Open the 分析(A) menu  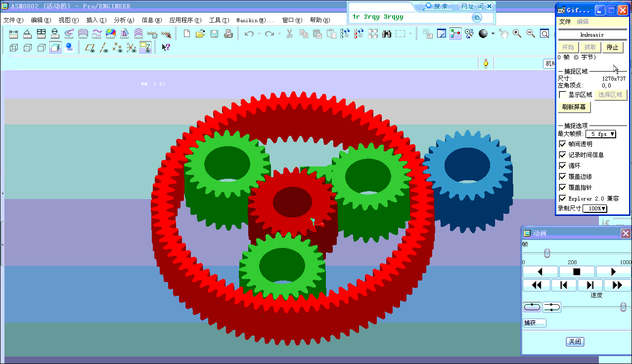(x=124, y=20)
